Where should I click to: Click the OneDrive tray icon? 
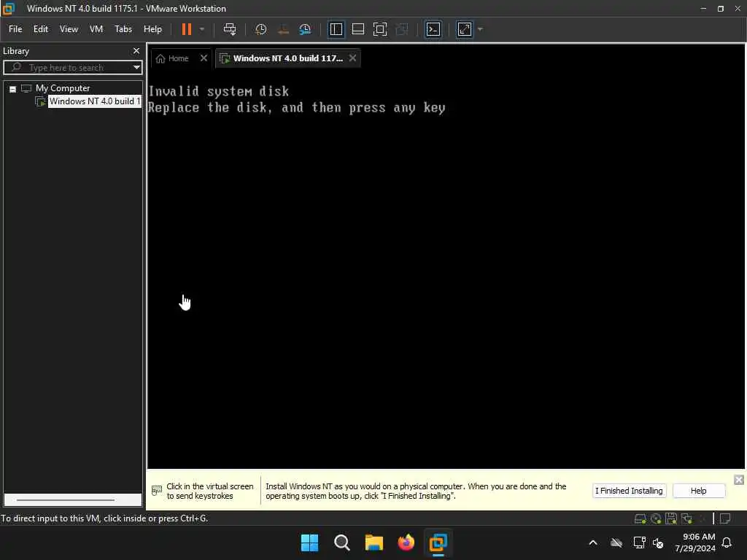pos(616,542)
